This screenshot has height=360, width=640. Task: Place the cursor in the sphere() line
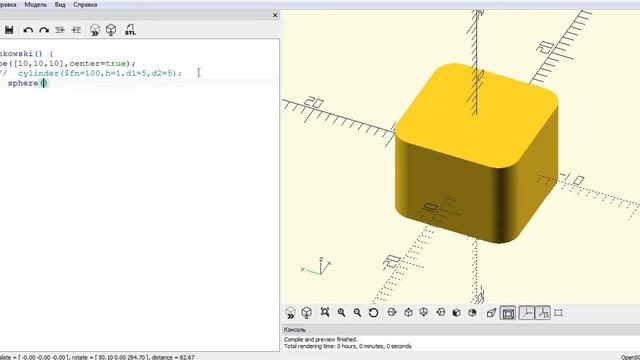pos(27,83)
